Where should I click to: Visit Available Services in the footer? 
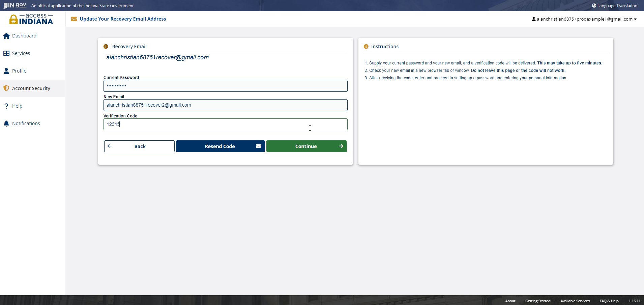[575, 301]
